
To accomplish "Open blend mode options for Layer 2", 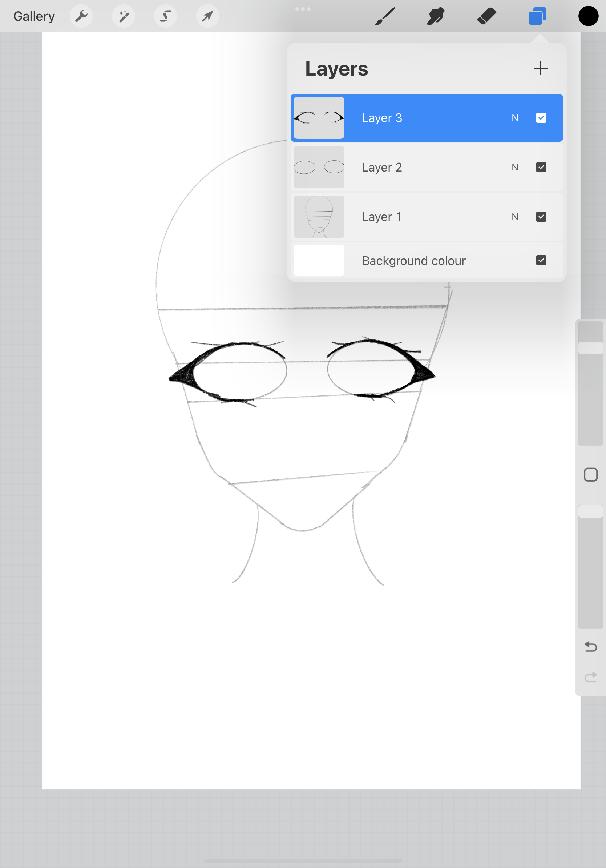I will [x=515, y=167].
